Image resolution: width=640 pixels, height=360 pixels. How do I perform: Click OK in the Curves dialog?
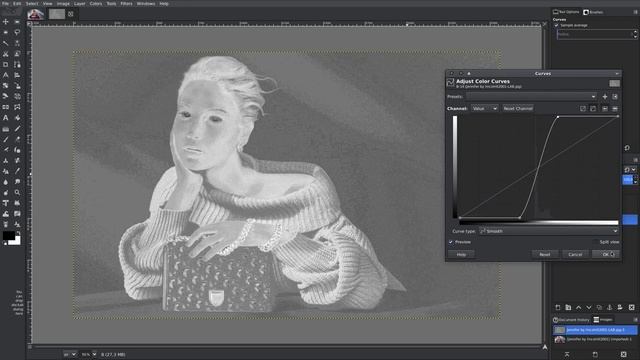coord(606,254)
